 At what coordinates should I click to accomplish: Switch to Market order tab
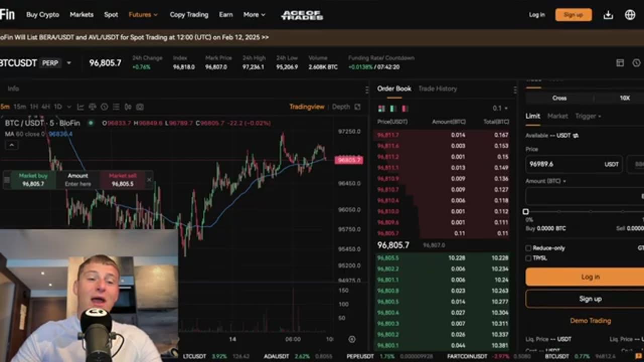click(557, 116)
